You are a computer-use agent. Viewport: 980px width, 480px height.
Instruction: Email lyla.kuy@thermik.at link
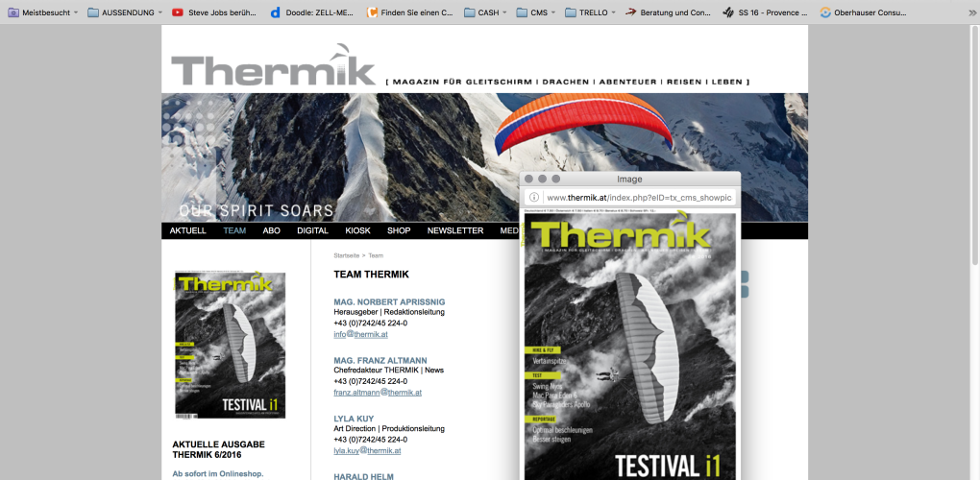pyautogui.click(x=367, y=450)
